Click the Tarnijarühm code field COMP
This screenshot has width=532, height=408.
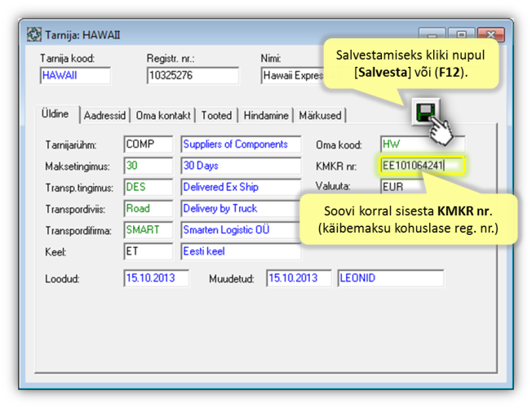tap(148, 144)
